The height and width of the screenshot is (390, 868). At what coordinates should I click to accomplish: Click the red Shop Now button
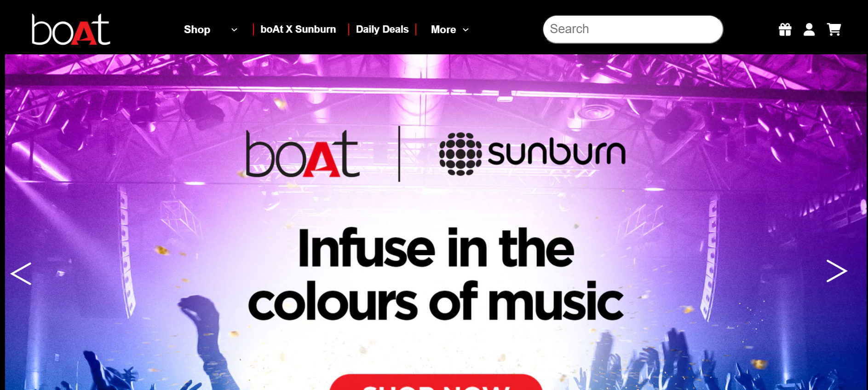[436, 383]
